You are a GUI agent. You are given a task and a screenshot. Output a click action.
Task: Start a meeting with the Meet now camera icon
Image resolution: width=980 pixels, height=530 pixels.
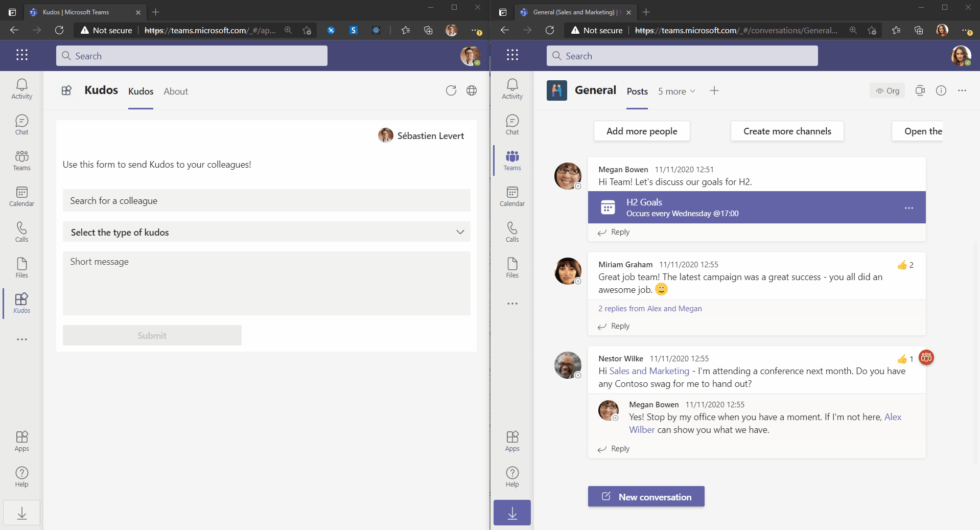click(x=920, y=90)
